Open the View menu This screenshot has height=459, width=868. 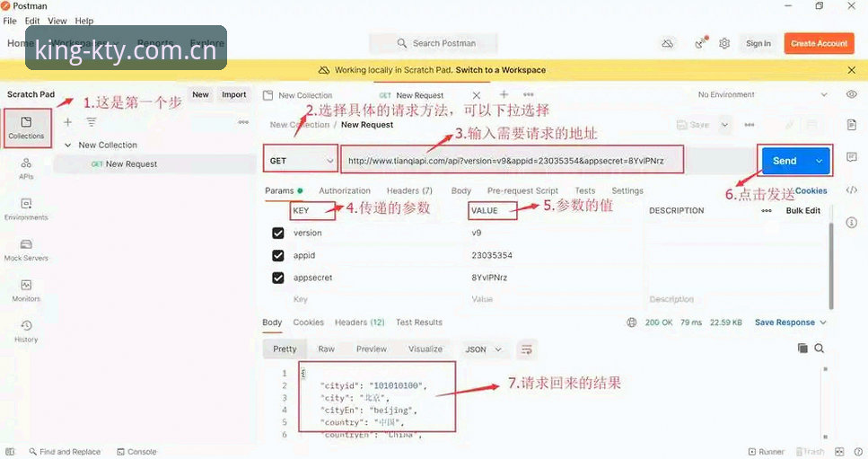click(57, 21)
